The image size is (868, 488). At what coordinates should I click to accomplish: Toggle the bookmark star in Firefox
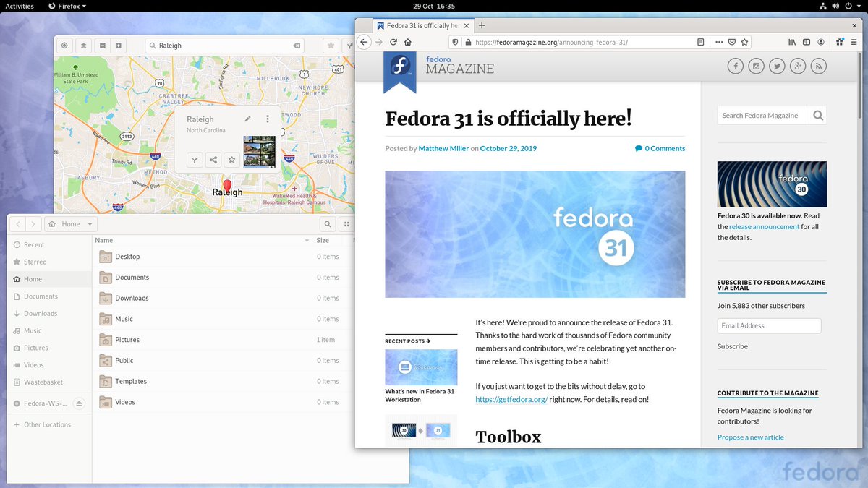coord(744,42)
